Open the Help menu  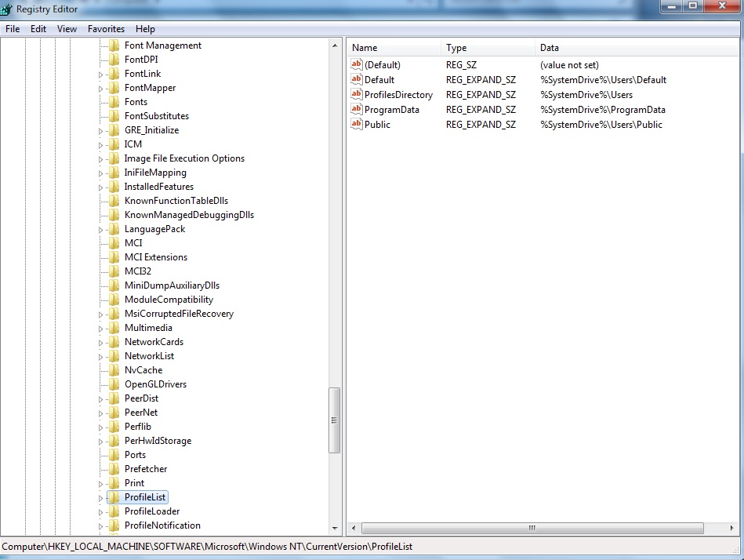coord(145,29)
